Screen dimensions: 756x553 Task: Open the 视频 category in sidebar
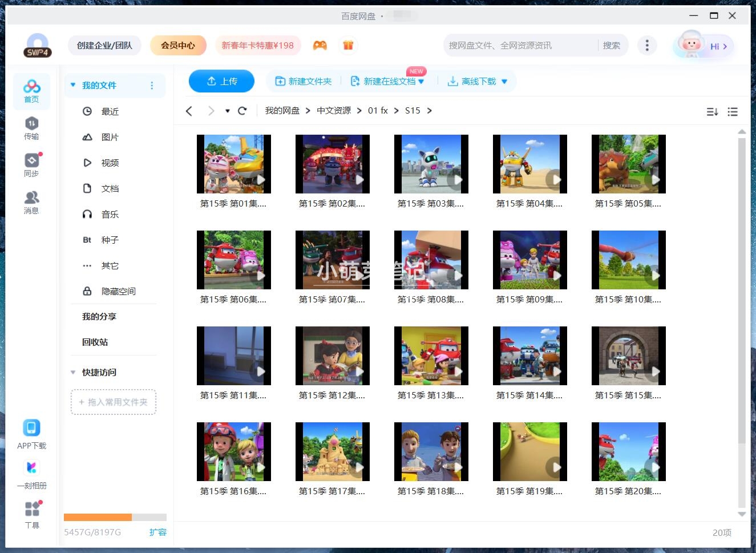pyautogui.click(x=110, y=163)
